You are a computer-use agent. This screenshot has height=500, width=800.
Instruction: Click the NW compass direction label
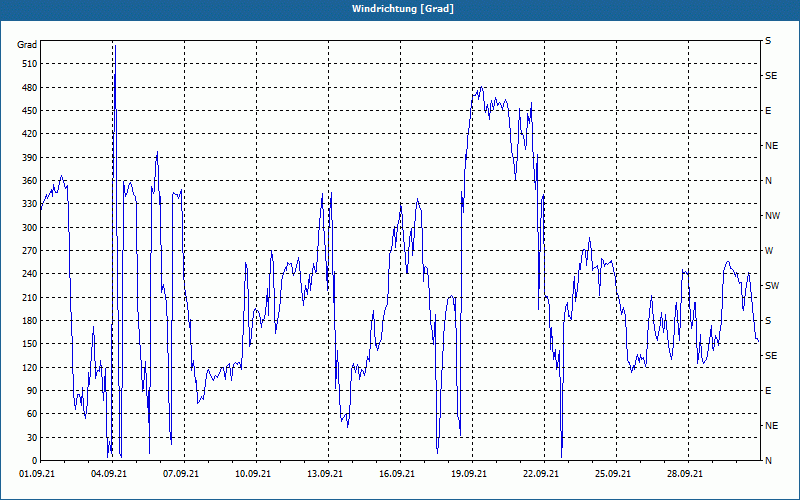772,216
